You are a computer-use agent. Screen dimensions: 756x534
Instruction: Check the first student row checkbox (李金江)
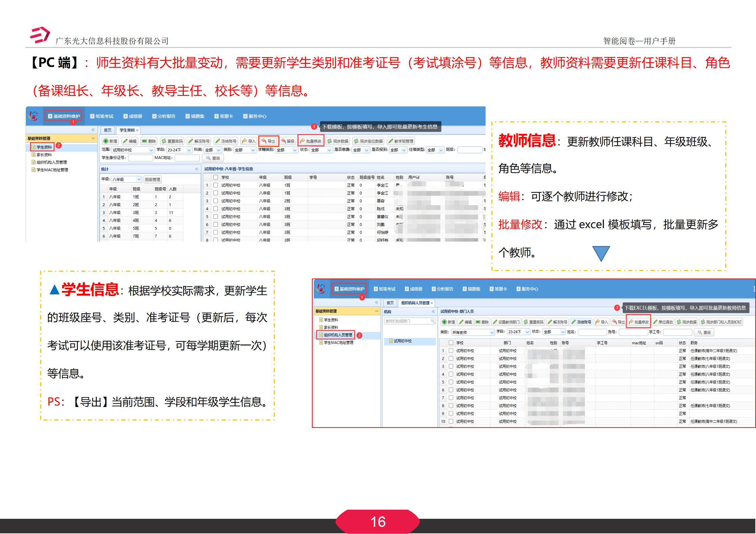pyautogui.click(x=215, y=185)
